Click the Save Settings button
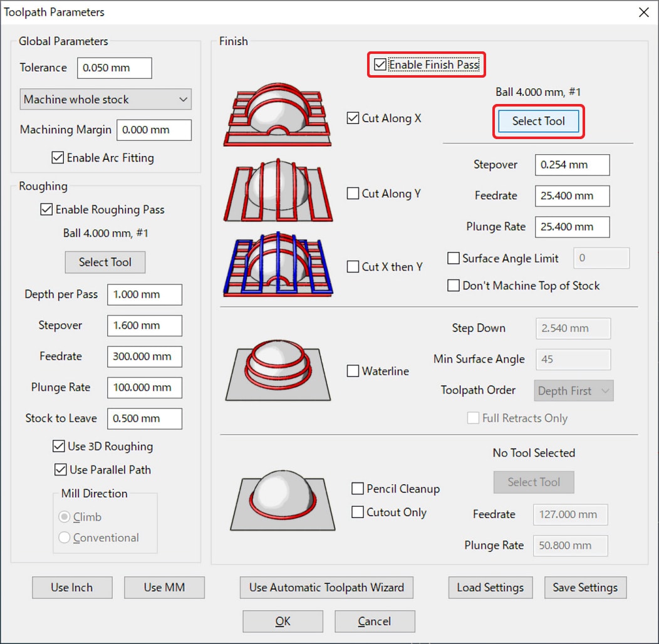The width and height of the screenshot is (659, 644). (x=584, y=588)
